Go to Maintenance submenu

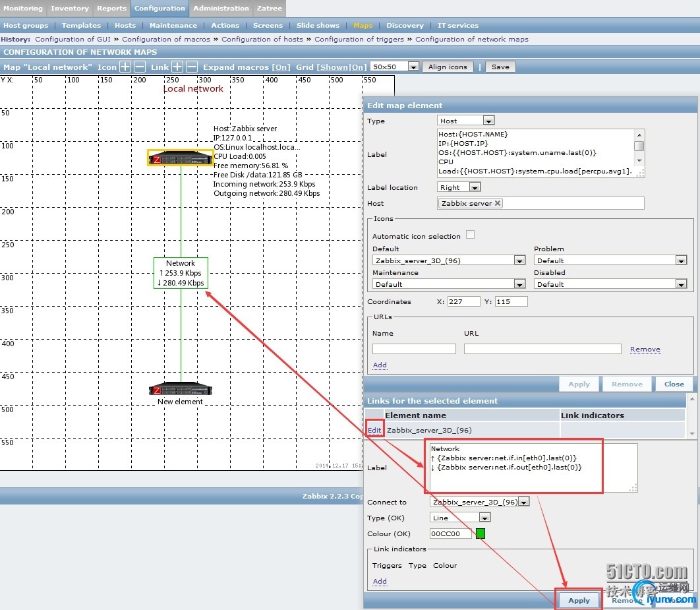[x=173, y=26]
